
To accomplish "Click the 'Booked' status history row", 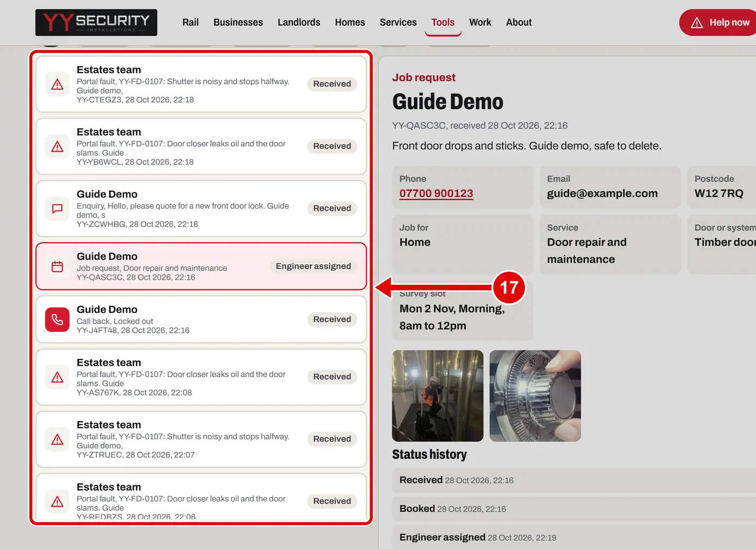I will (x=574, y=509).
